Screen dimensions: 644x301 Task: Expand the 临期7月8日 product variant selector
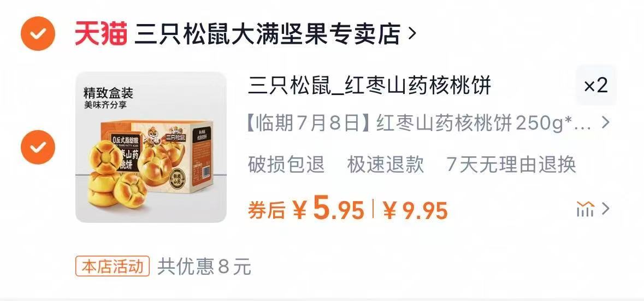(x=428, y=123)
